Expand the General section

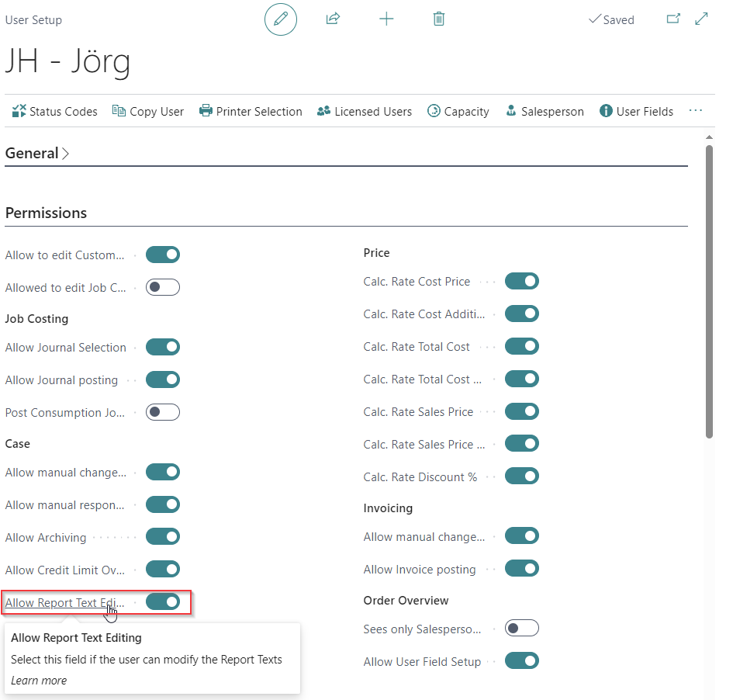[x=37, y=154]
